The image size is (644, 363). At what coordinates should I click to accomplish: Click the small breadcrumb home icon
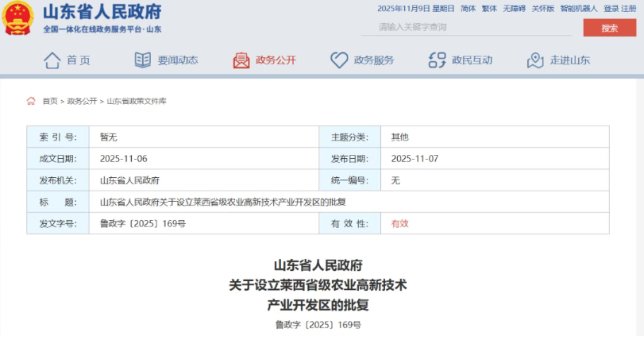[31, 101]
